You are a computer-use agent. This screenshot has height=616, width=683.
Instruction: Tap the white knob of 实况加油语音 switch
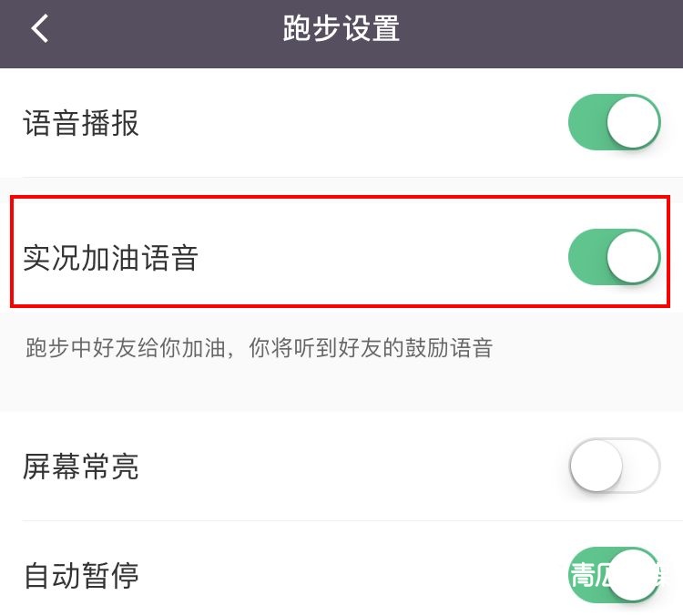(x=633, y=258)
